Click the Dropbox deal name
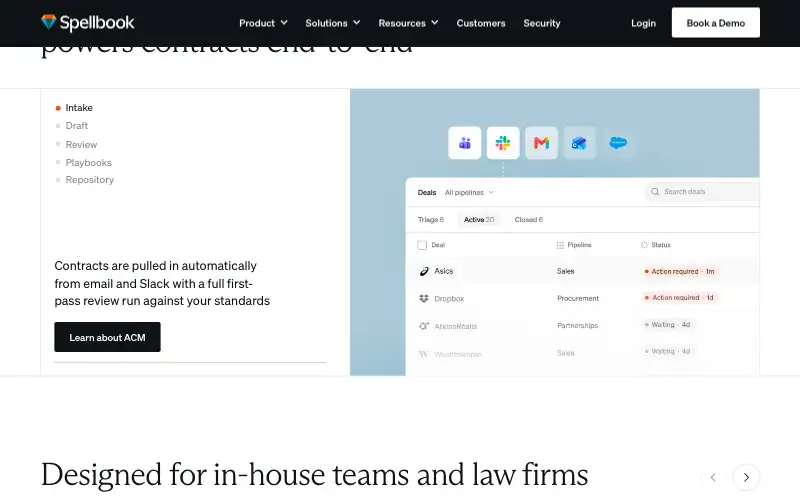 pyautogui.click(x=449, y=298)
